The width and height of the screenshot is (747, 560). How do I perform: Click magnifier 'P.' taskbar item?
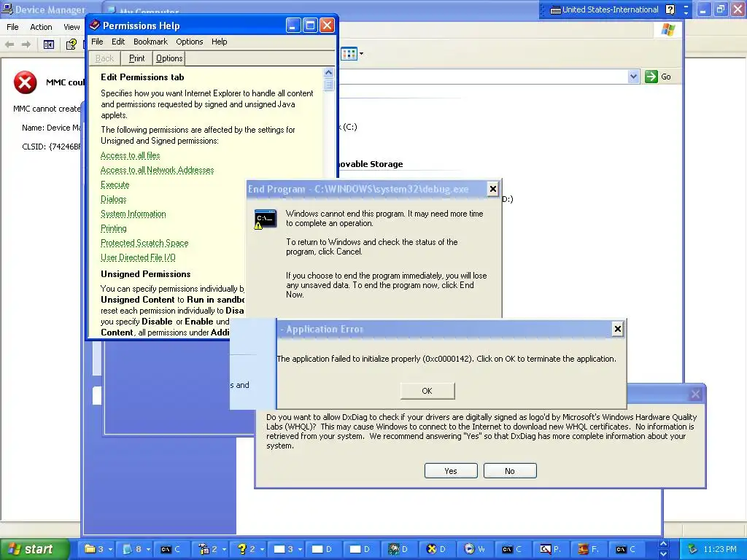click(x=550, y=549)
